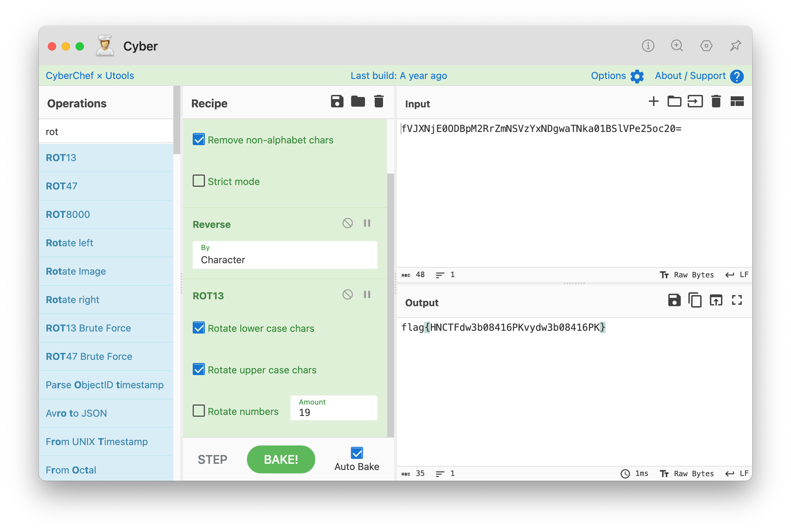
Task: Open file as input icon
Action: (x=695, y=101)
